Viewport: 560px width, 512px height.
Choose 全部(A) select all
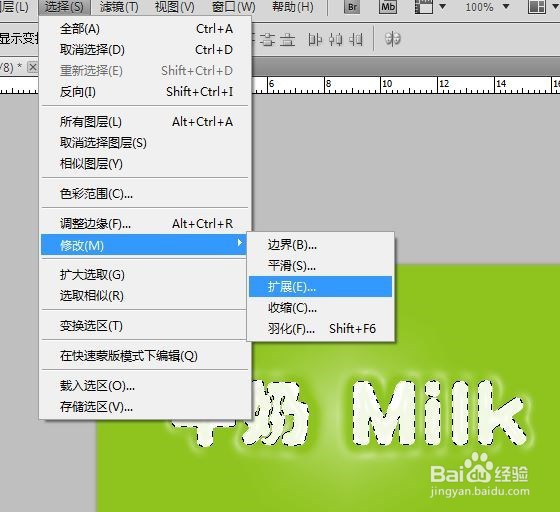click(x=145, y=29)
